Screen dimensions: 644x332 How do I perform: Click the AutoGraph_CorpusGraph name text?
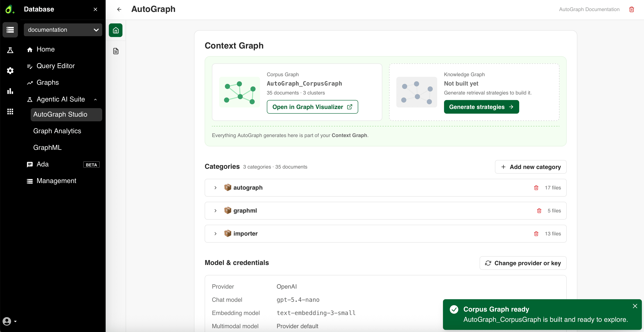[x=304, y=83]
